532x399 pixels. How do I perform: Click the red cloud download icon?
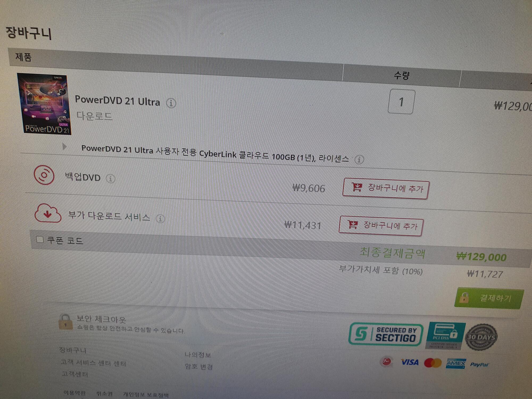48,213
